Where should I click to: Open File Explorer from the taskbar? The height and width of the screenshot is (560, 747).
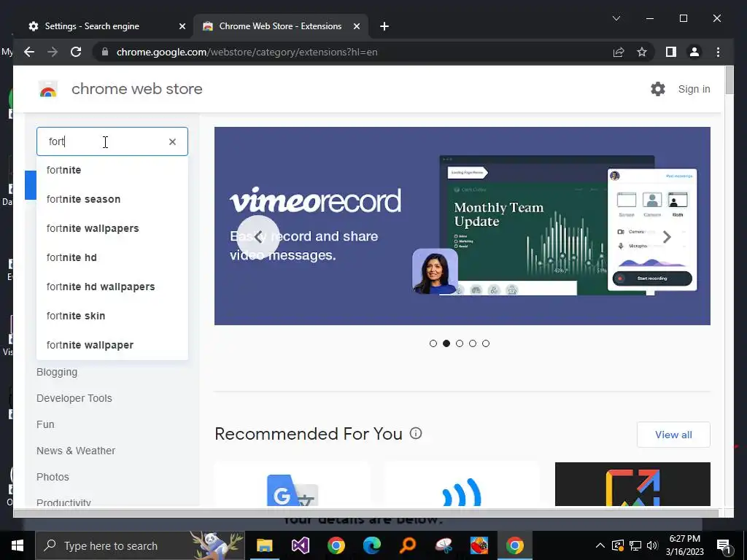click(264, 545)
